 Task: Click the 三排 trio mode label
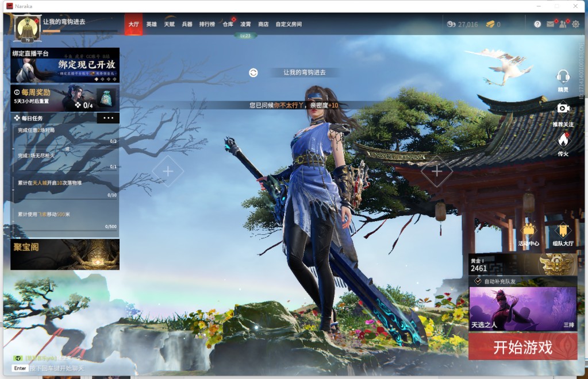point(569,324)
